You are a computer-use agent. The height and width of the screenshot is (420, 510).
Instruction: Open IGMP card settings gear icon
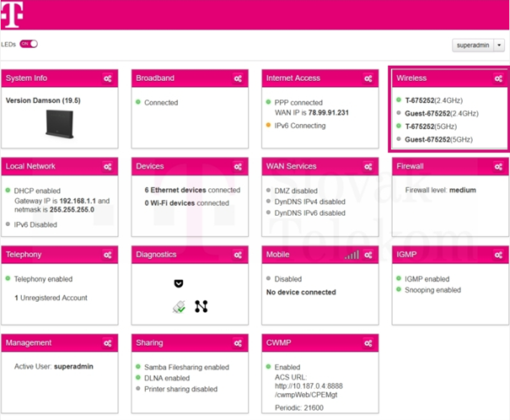coord(498,255)
